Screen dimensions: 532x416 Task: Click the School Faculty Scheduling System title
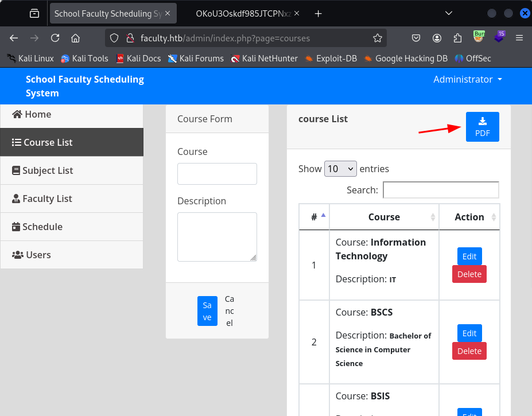click(x=85, y=86)
